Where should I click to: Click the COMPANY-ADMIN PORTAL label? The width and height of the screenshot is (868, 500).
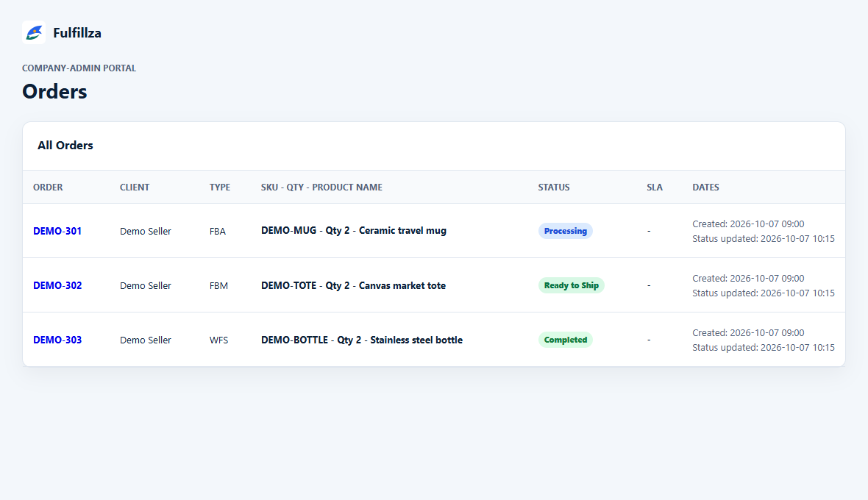pyautogui.click(x=79, y=68)
